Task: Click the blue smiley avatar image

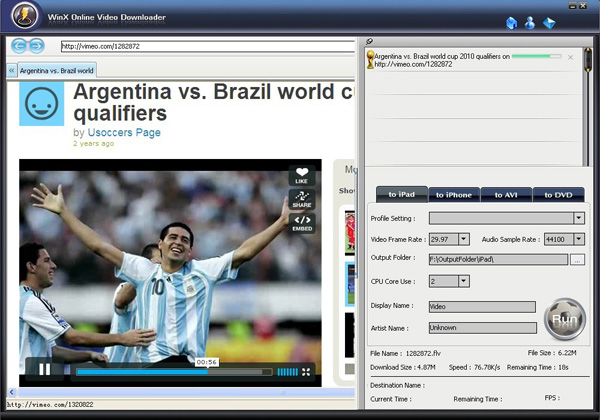Action: tap(42, 103)
